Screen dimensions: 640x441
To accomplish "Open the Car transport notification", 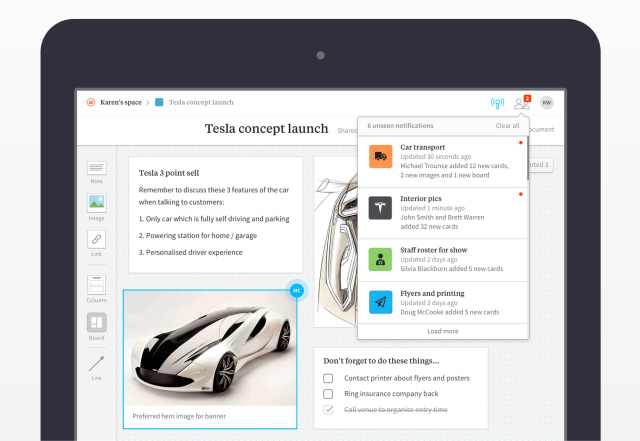I will (x=443, y=162).
